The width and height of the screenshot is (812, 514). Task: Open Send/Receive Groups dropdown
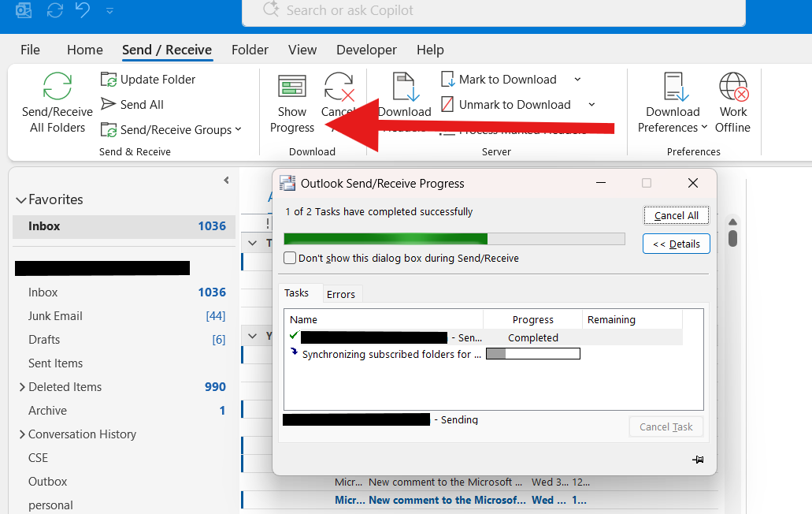tap(172, 129)
